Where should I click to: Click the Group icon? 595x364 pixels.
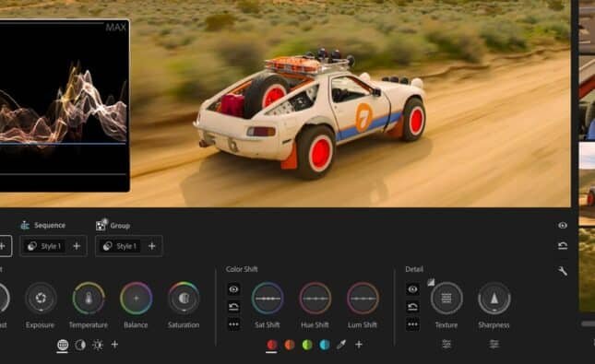click(101, 225)
